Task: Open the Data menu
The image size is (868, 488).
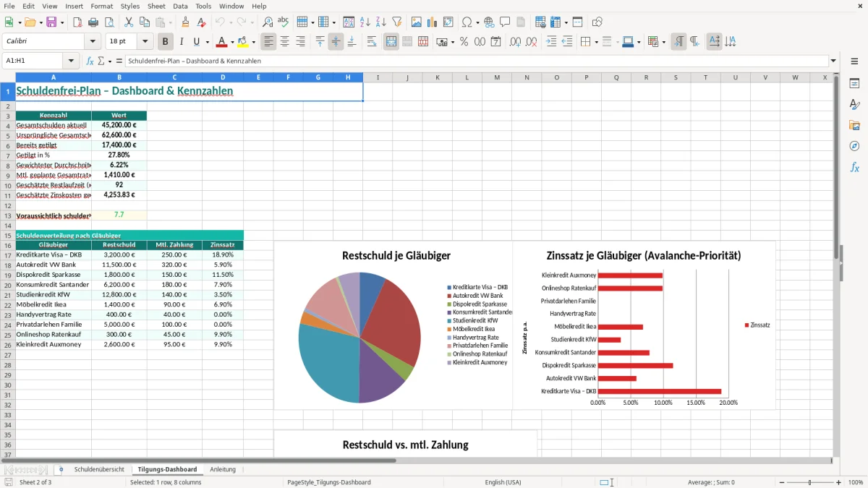Action: [180, 6]
